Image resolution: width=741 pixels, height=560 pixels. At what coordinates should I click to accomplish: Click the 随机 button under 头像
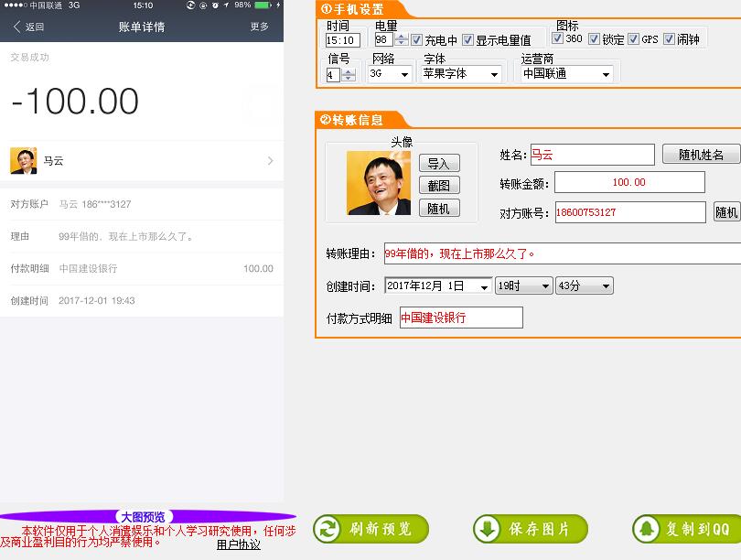(x=439, y=208)
